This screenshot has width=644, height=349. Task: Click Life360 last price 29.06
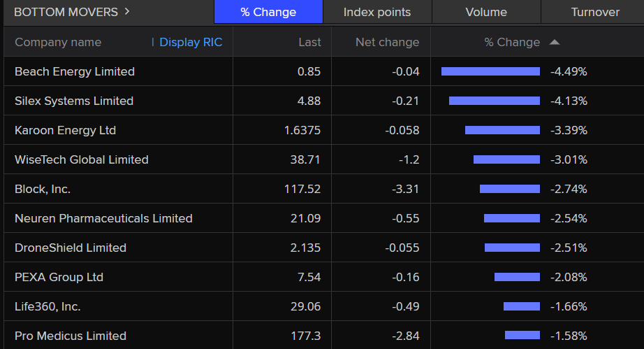[x=305, y=306]
